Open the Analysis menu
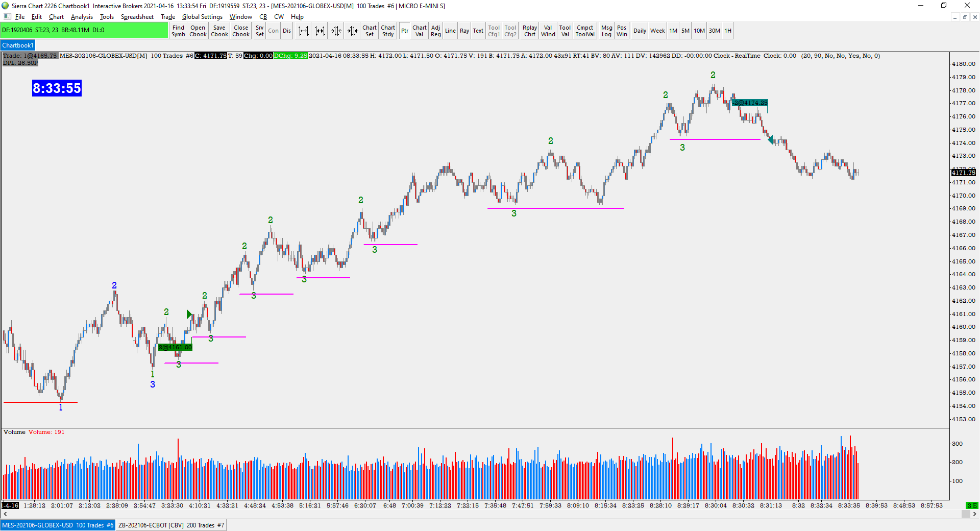980x531 pixels. point(82,17)
